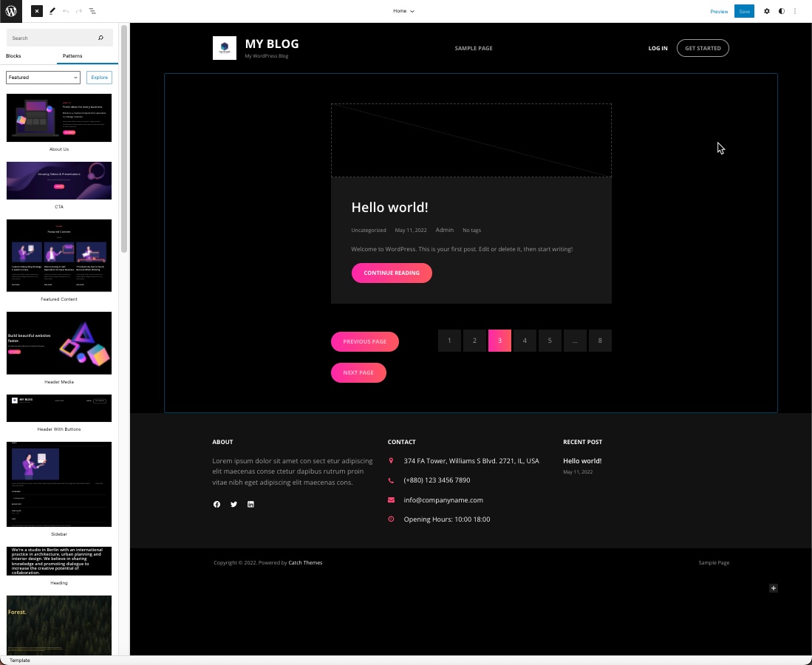Click the MY BLOG site title
Image resolution: width=812 pixels, height=665 pixels.
272,44
